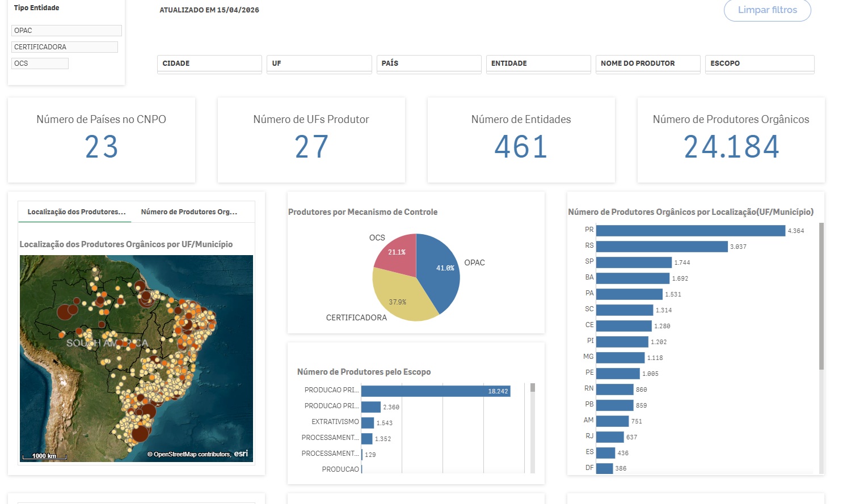864x504 pixels.
Task: Select the yellow CERTIFICADORA pie slice
Action: point(400,298)
